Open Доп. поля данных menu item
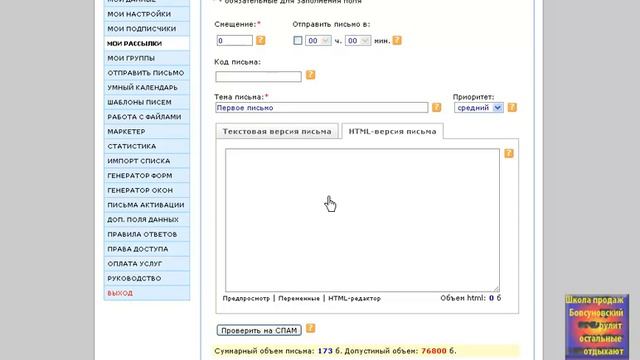 (x=147, y=220)
